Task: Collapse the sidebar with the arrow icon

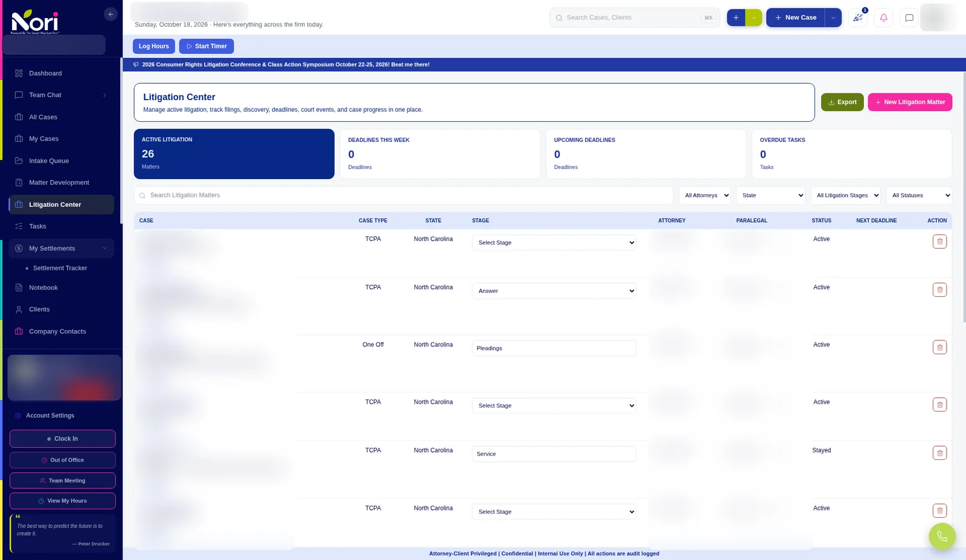Action: tap(110, 14)
